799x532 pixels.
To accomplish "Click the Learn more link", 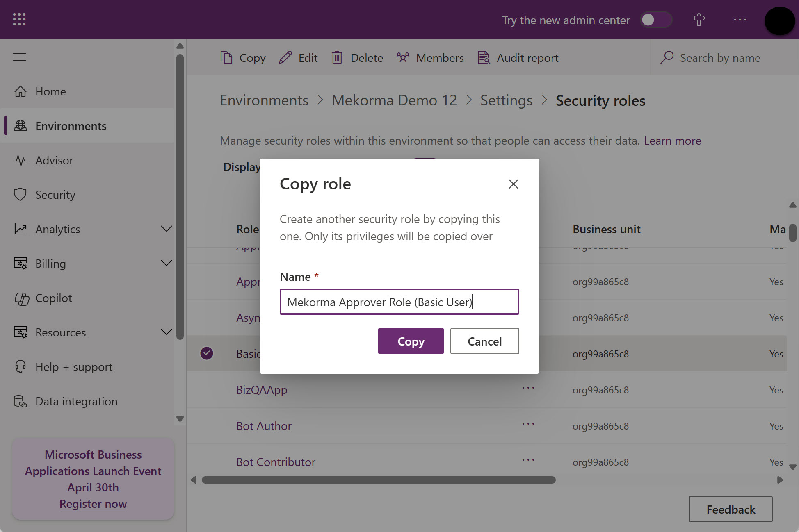I will (672, 141).
